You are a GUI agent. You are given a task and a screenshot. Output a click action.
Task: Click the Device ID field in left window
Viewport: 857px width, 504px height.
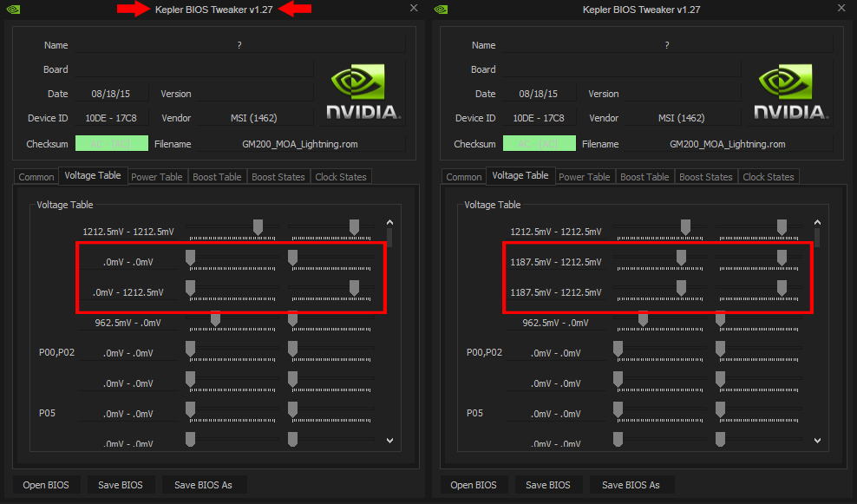tap(111, 118)
